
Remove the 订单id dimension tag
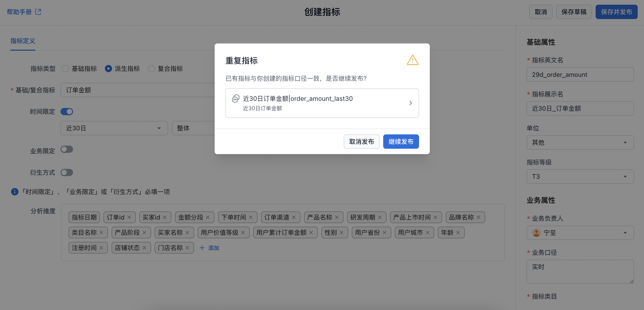coord(129,217)
